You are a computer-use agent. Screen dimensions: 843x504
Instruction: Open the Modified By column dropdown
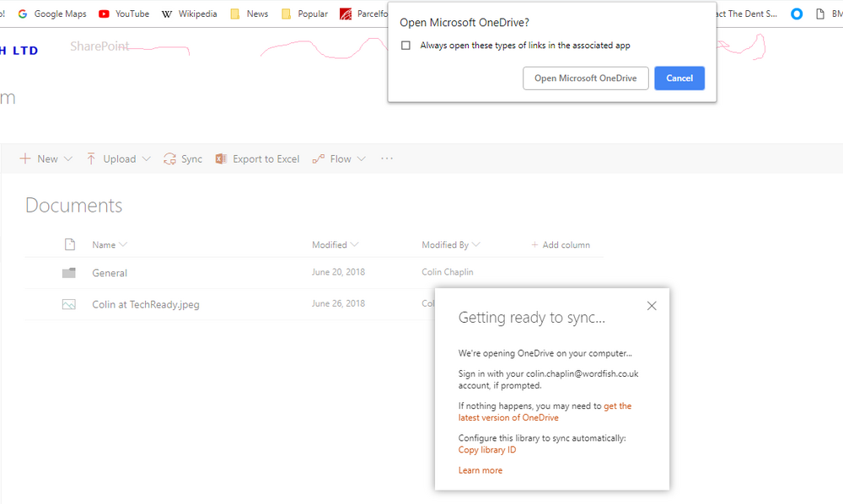[475, 244]
